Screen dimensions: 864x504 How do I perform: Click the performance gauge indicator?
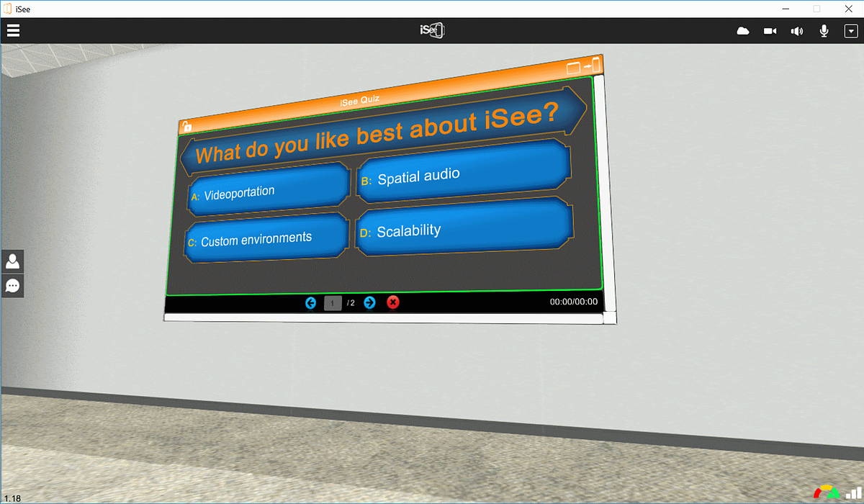click(x=826, y=492)
